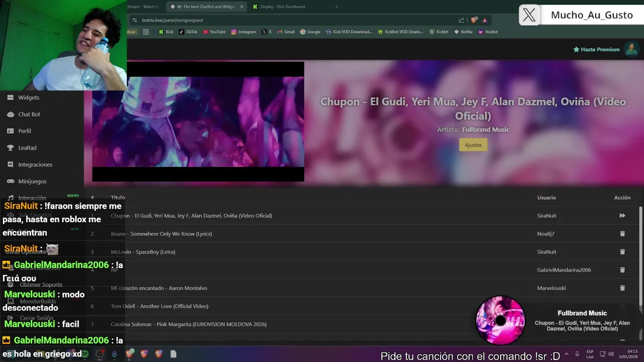Click user Marvelouski in the queue
Screen dimensions: 644x362
(551, 288)
